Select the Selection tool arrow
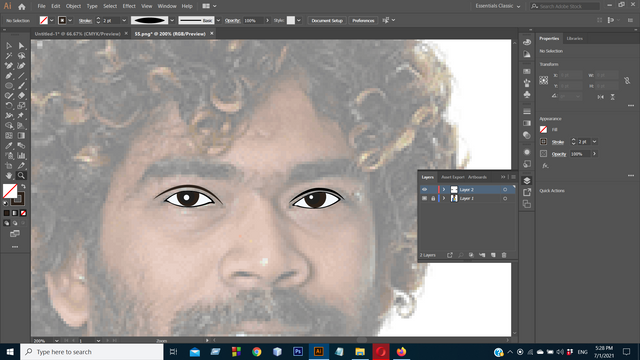 [9, 46]
